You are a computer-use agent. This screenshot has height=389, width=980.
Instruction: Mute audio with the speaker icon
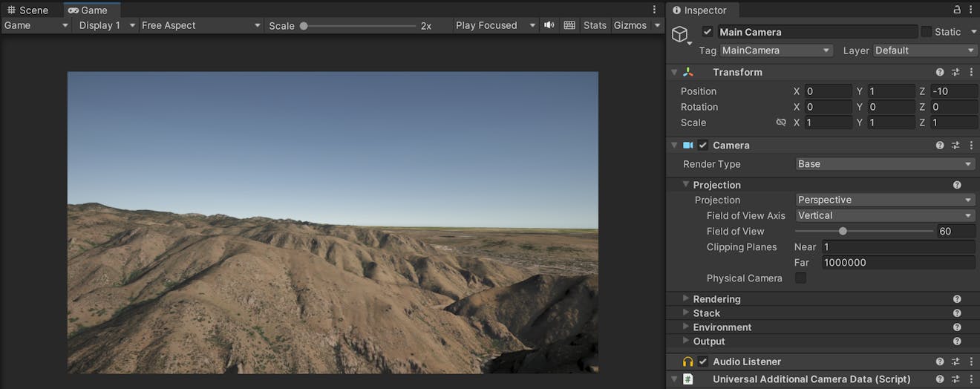[x=549, y=25]
